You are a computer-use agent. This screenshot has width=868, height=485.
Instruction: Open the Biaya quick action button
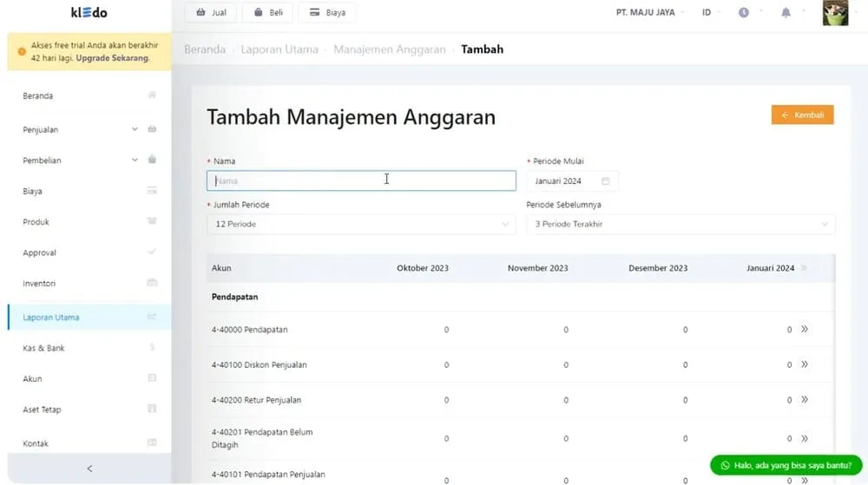pos(326,12)
